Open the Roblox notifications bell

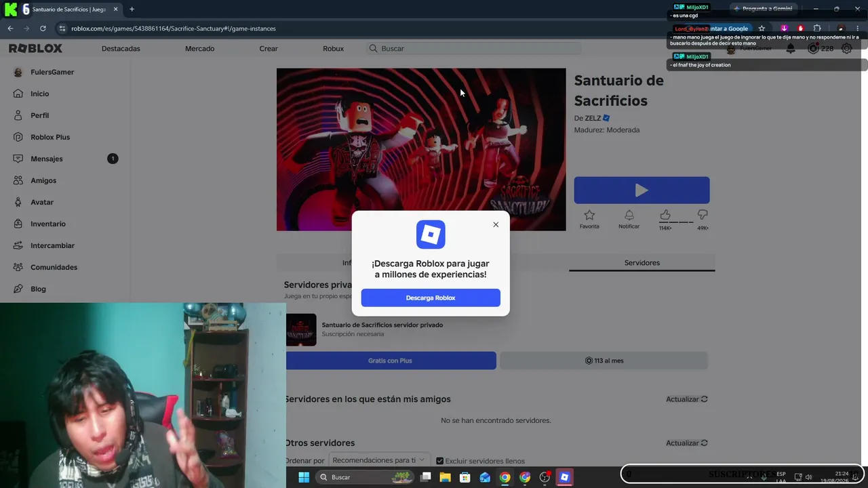791,49
